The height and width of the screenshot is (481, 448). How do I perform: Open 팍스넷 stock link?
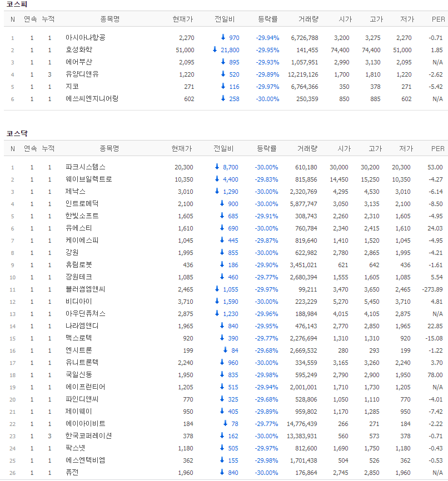click(76, 448)
